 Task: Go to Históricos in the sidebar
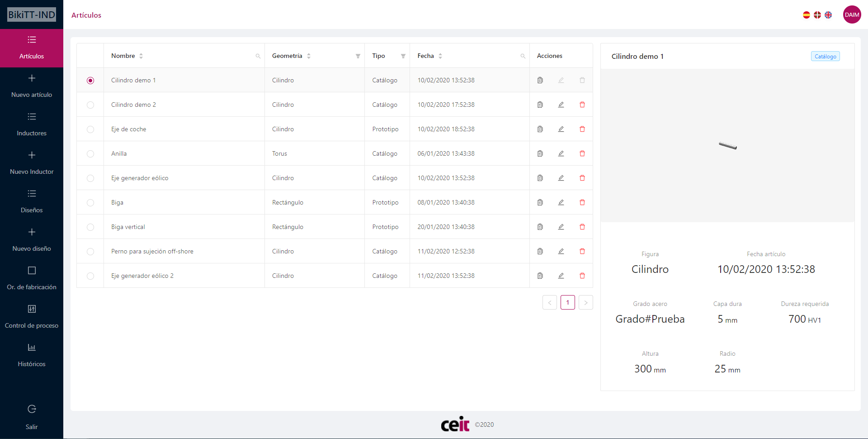tap(32, 355)
